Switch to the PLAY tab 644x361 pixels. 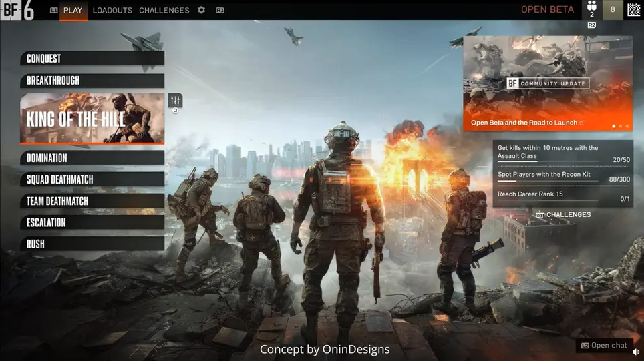point(73,10)
